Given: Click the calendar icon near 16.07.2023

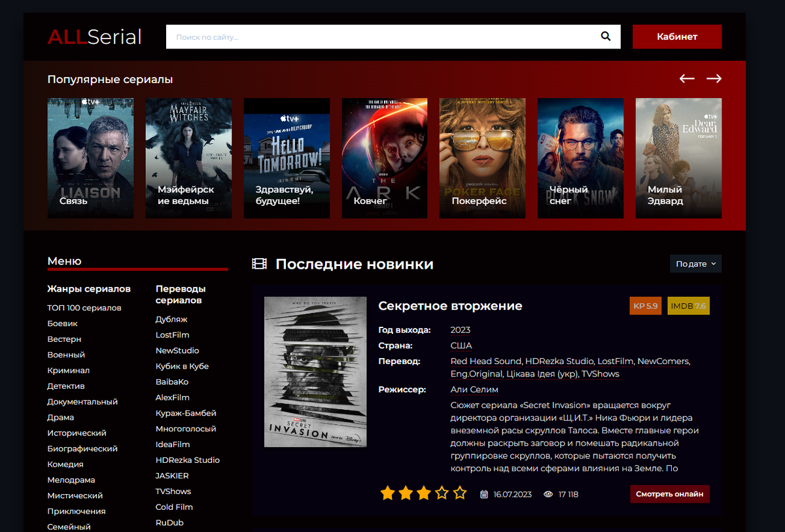Looking at the screenshot, I should click(x=484, y=494).
